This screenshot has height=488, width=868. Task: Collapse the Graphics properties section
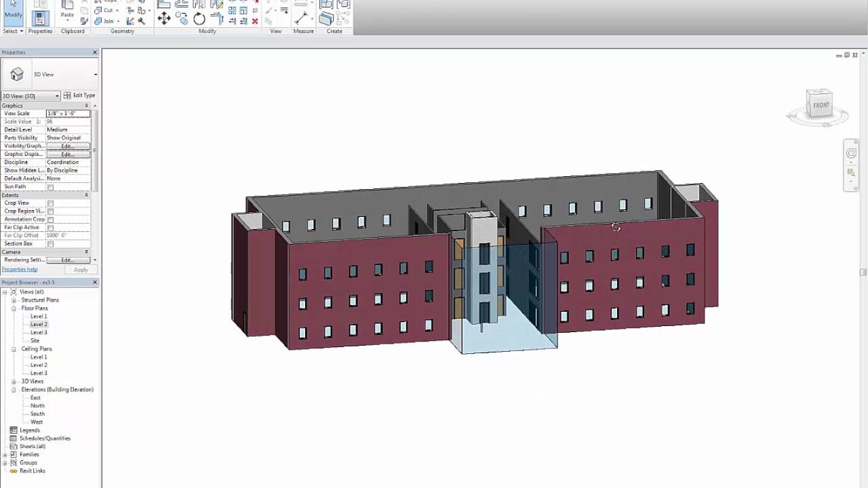point(86,106)
